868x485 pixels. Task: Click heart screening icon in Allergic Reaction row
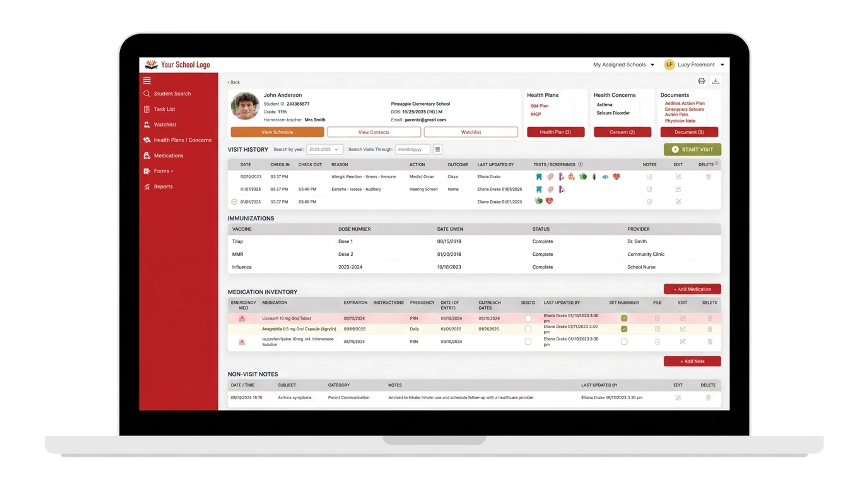616,177
